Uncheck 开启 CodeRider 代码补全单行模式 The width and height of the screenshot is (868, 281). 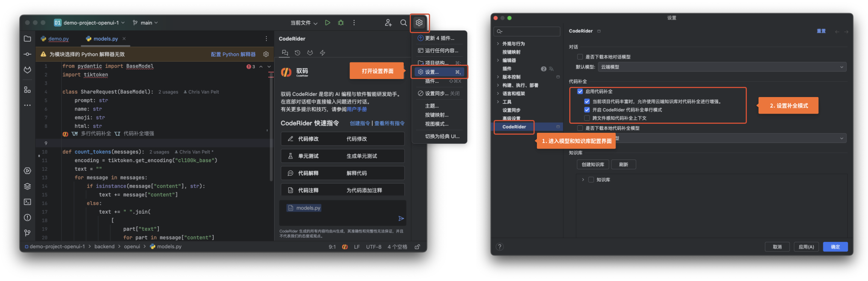(x=587, y=110)
